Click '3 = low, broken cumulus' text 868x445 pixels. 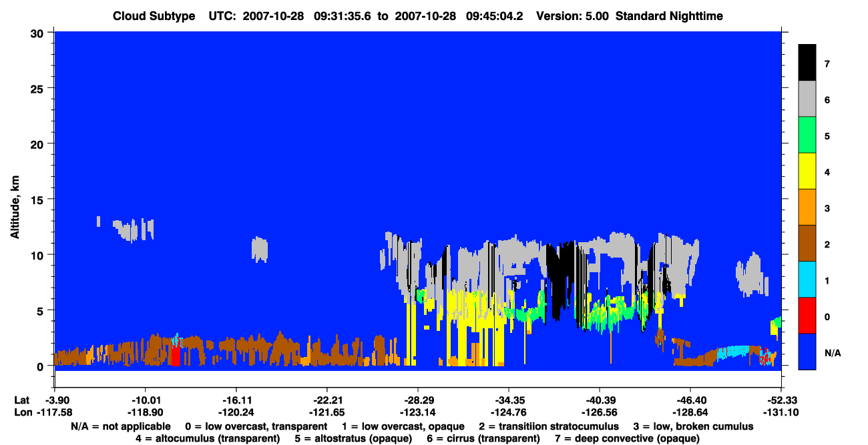point(693,426)
